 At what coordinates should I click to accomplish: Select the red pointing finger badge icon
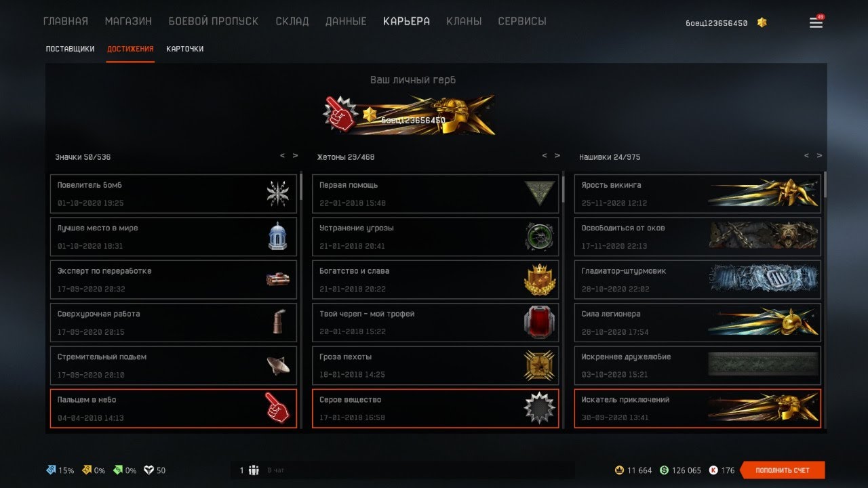[x=276, y=408]
